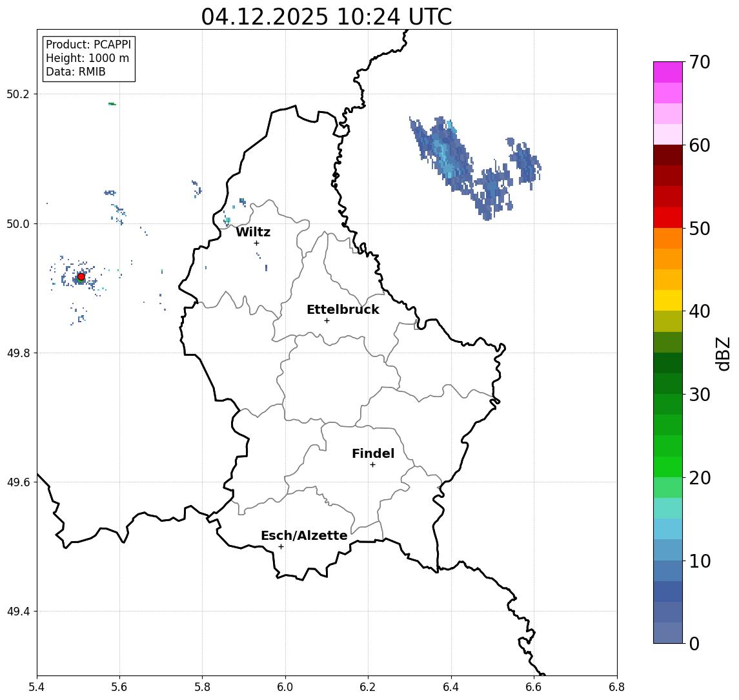Click the red swatch just above colorbar 50
739x700 pixels.
(668, 218)
